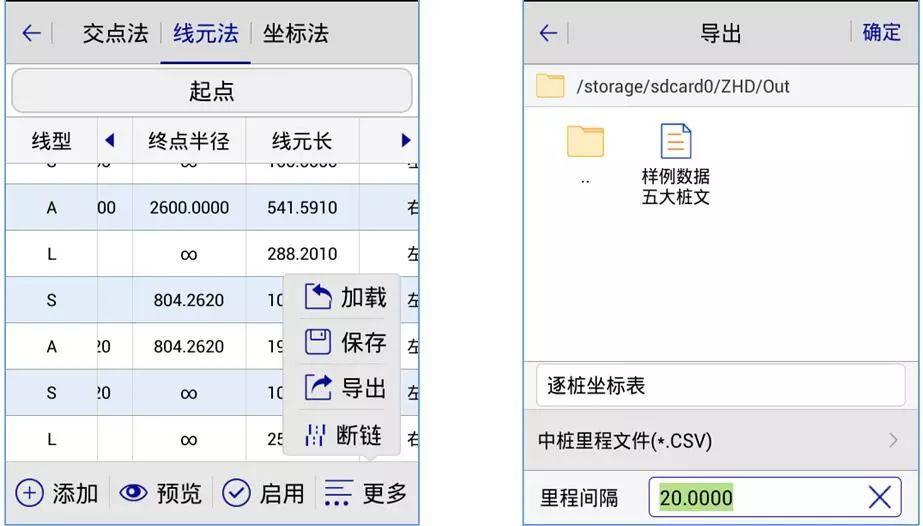Open the parent folder ".."
Image resolution: width=923 pixels, height=526 pixels.
585,153
